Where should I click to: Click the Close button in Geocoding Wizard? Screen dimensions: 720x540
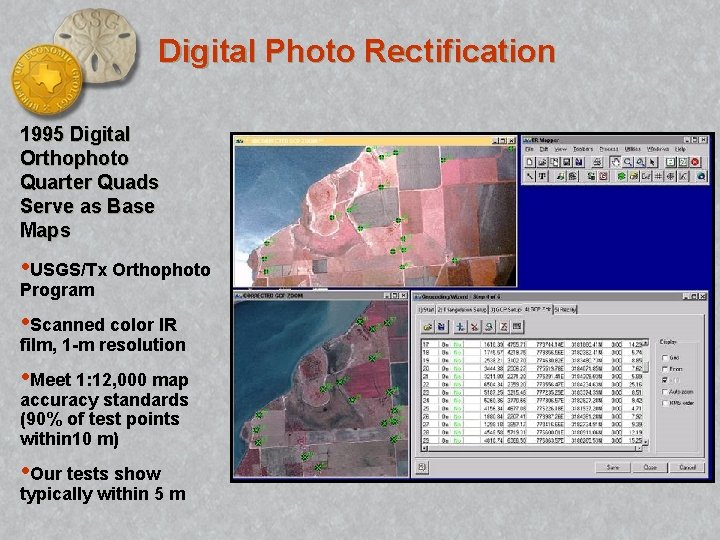(650, 467)
